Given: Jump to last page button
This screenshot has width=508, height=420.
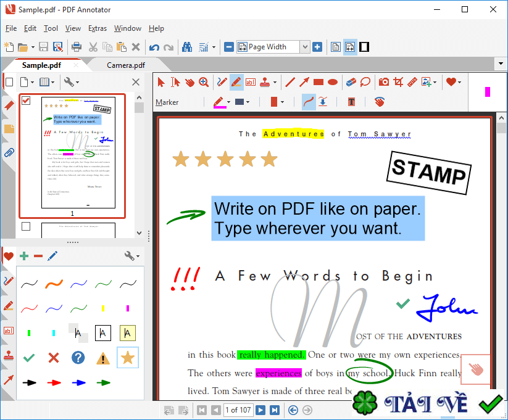Looking at the screenshot, I should (x=275, y=410).
